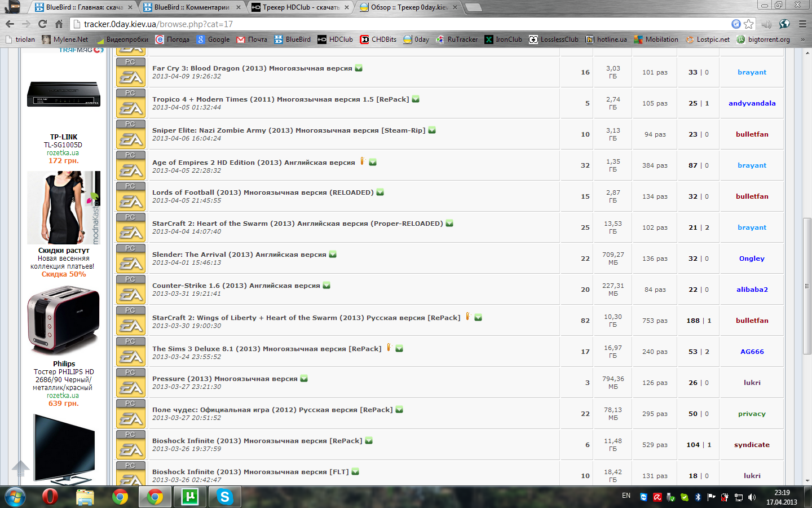Download Age of Empires 2 HD icon
Viewport: 812px width, 508px height.
click(x=373, y=163)
